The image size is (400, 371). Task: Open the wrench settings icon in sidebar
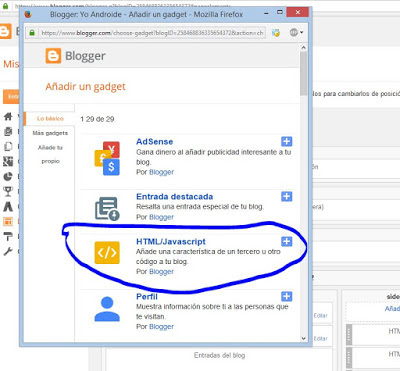click(x=8, y=251)
